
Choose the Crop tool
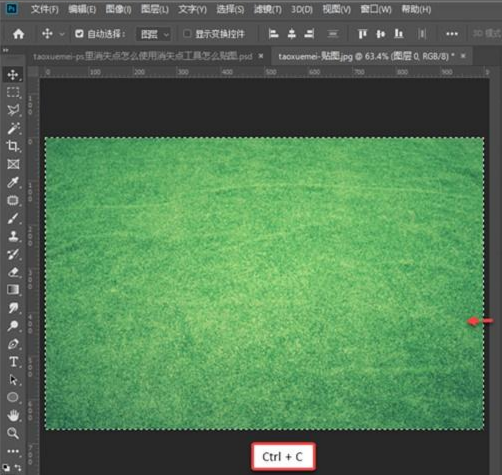(13, 146)
